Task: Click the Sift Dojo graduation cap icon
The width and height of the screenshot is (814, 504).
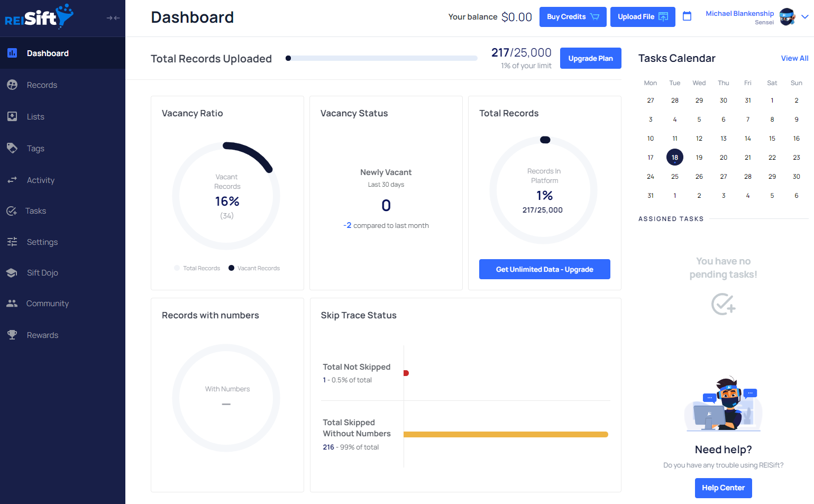Action: click(12, 273)
